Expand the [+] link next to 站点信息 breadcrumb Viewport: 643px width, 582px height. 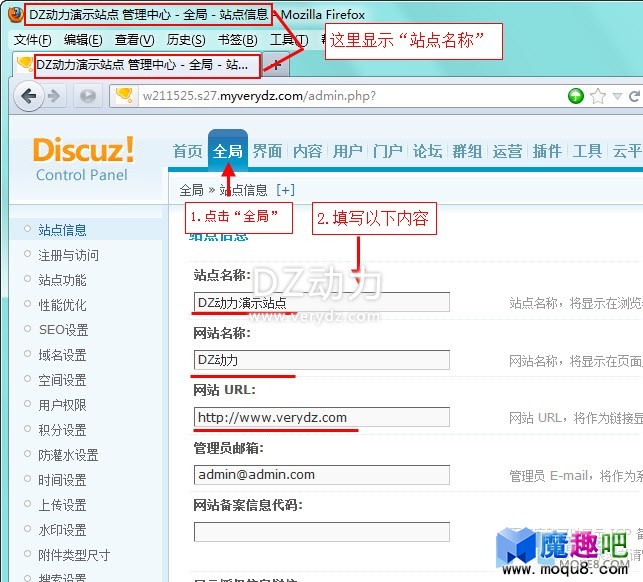pyautogui.click(x=285, y=190)
